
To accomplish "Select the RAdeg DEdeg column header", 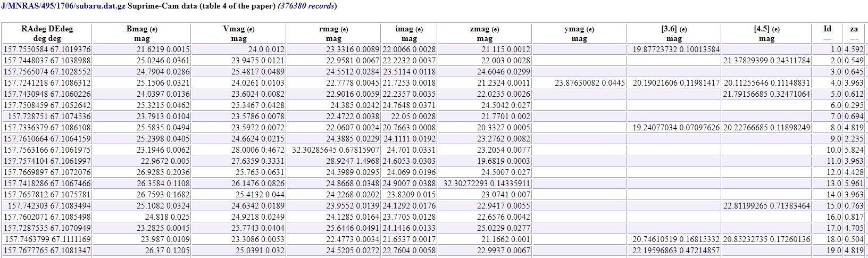I will (x=47, y=34).
